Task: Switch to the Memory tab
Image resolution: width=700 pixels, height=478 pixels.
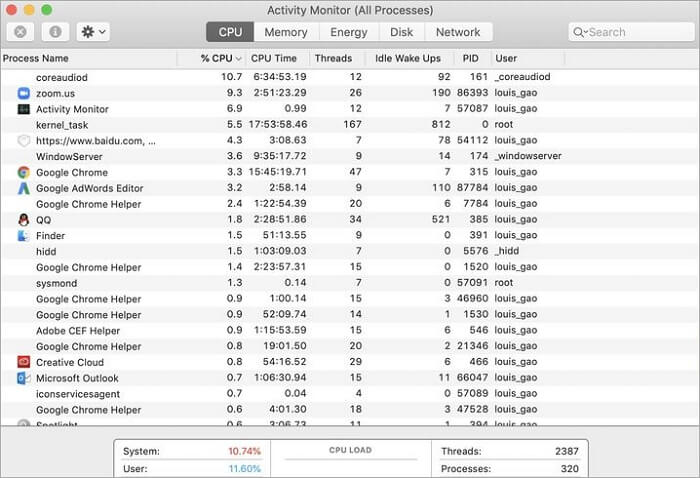Action: [286, 32]
